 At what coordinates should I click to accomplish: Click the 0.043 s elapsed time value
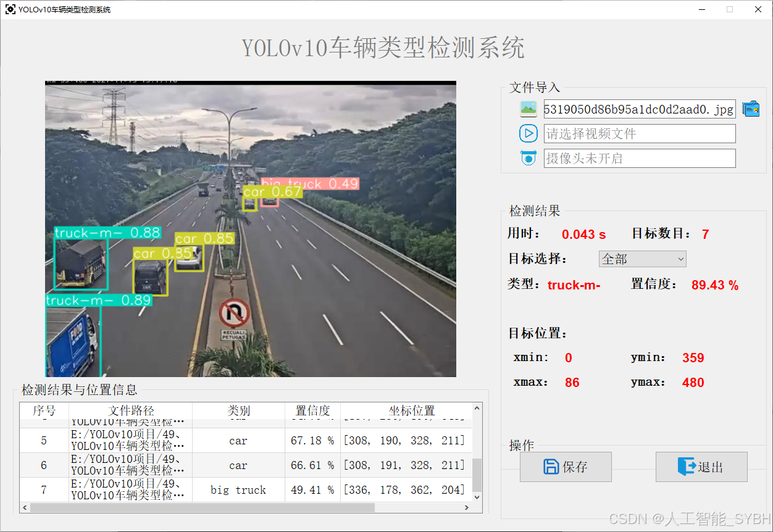583,235
